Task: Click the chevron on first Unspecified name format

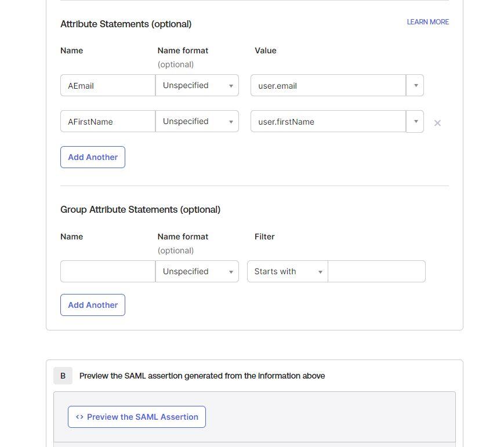Action: point(230,85)
